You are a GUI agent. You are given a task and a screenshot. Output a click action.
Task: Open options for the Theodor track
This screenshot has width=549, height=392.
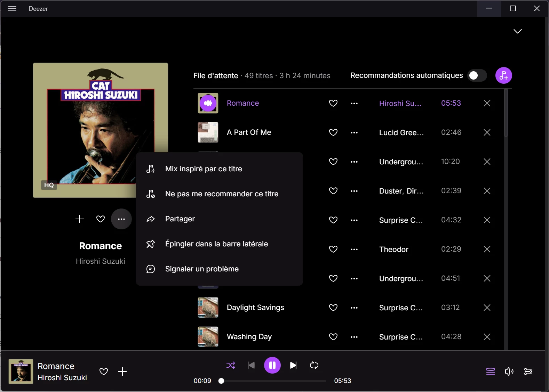(x=354, y=249)
